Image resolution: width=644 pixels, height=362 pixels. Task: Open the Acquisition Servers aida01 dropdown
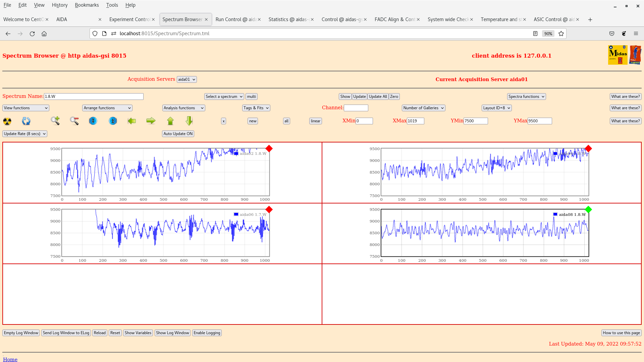[186, 79]
